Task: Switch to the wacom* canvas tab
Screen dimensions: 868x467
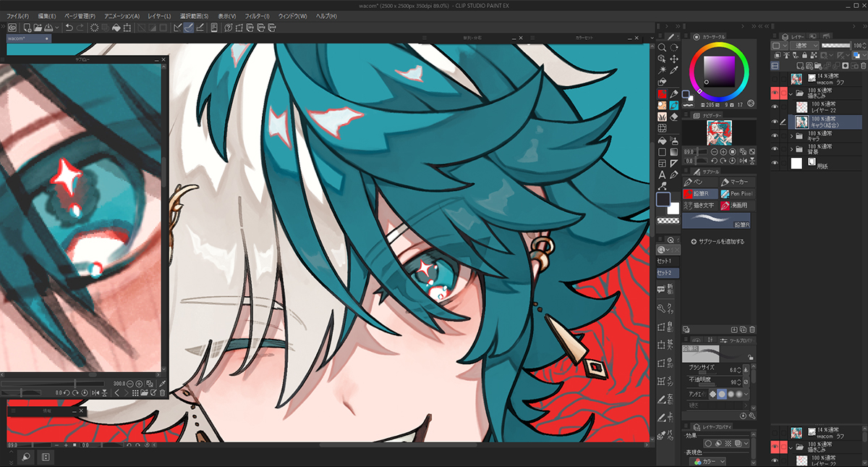Action: [28, 38]
